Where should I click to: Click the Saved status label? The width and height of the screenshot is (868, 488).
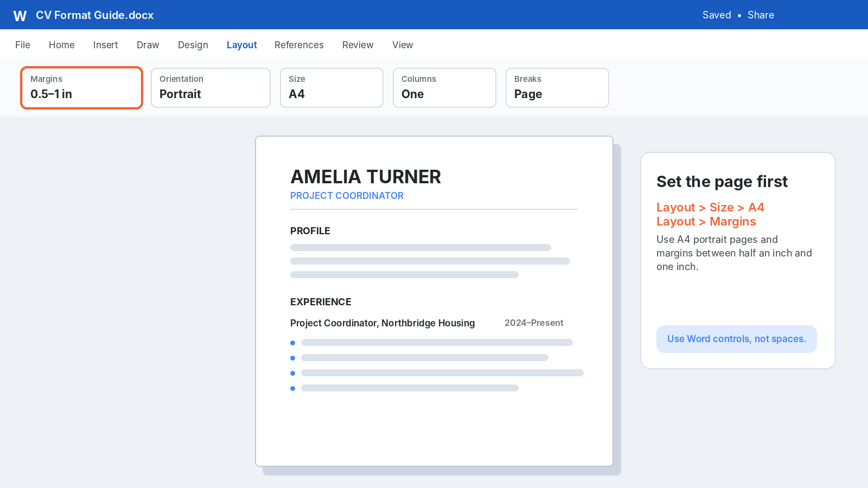[x=717, y=15]
